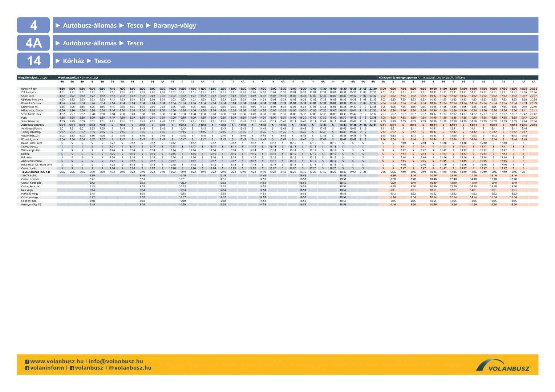This screenshot has width=555, height=392.
Task: Select the Mérey utca, óvoda stop name
Action: [x=32, y=110]
